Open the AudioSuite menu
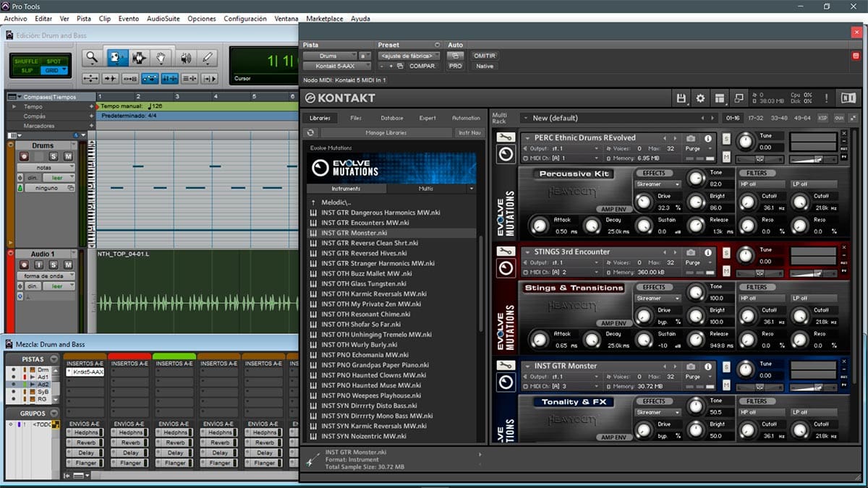868x488 pixels. click(163, 19)
